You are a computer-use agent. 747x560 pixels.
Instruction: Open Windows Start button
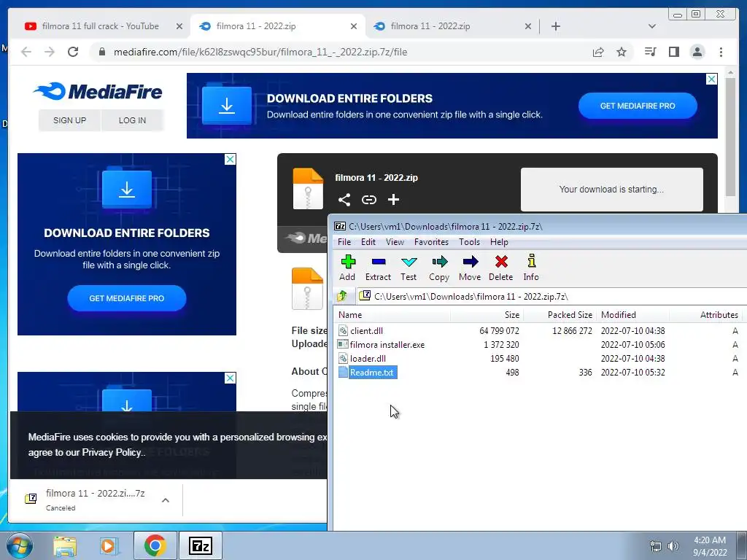(19, 546)
